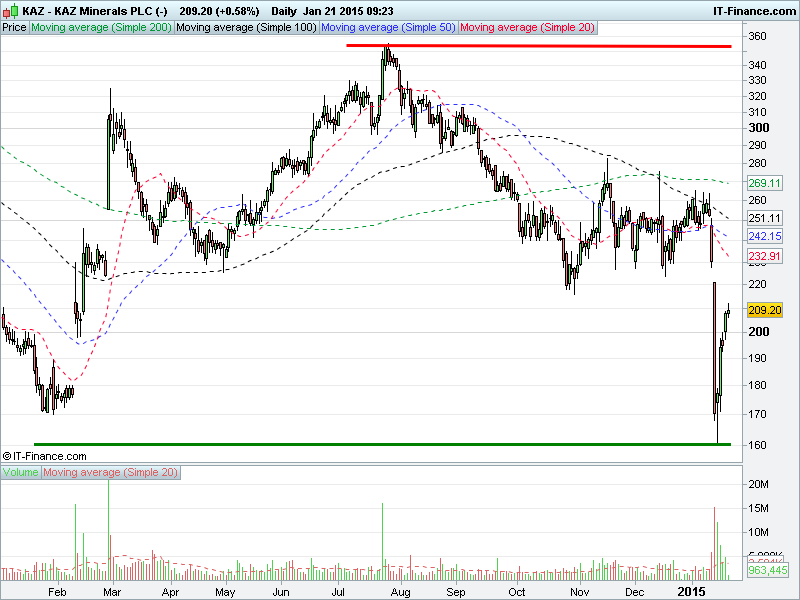800x600 pixels.
Task: Click the black 251.11 moving average tag
Action: click(764, 218)
